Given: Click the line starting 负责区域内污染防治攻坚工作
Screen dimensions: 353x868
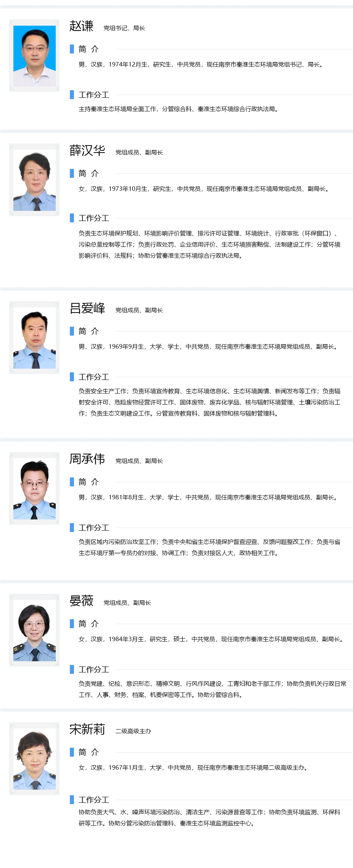Looking at the screenshot, I should [210, 542].
